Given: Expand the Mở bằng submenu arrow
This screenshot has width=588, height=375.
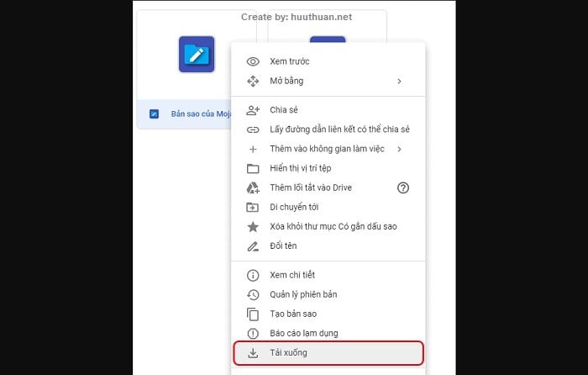Looking at the screenshot, I should pyautogui.click(x=399, y=81).
